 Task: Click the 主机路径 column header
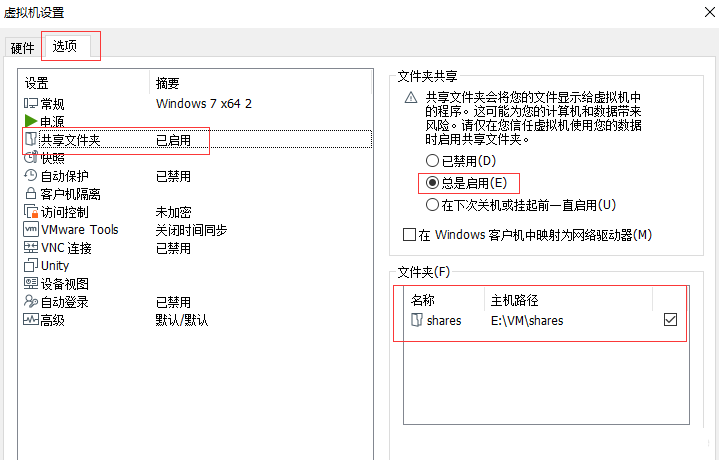coord(569,300)
